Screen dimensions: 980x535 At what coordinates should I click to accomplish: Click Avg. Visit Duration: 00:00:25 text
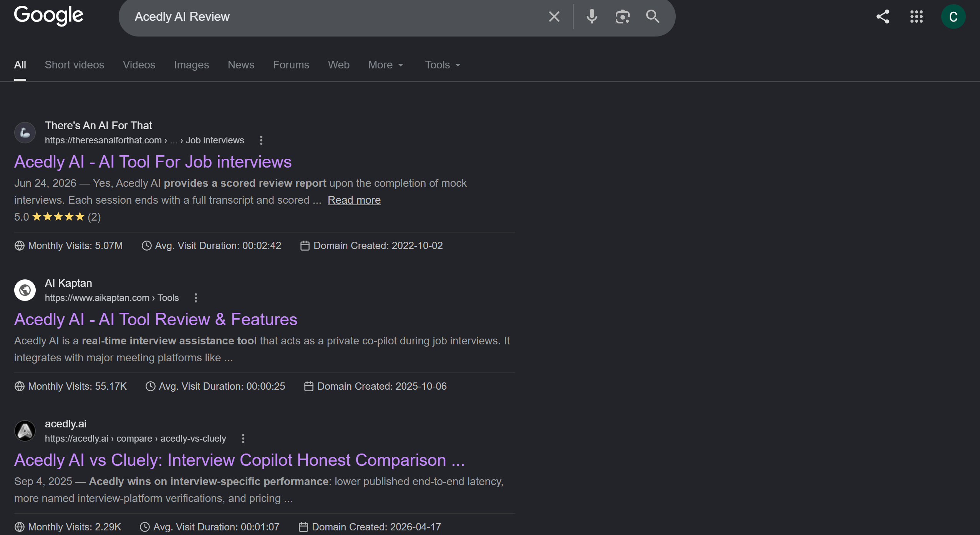click(222, 386)
